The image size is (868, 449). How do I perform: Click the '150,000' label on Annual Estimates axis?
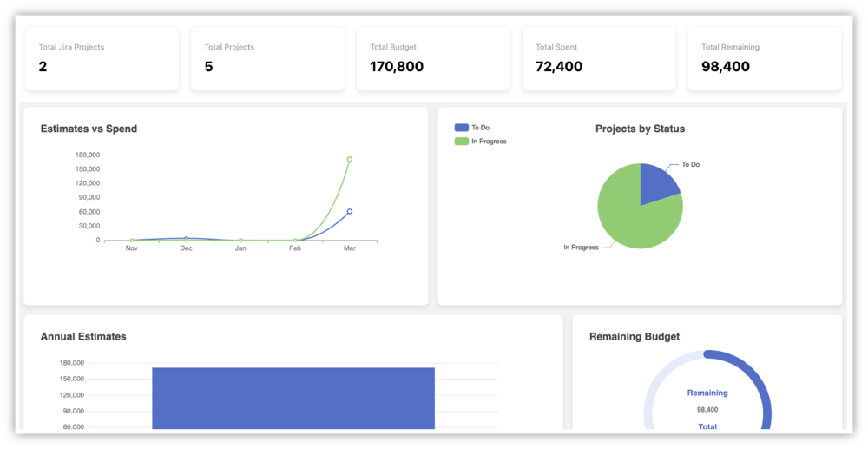click(70, 380)
